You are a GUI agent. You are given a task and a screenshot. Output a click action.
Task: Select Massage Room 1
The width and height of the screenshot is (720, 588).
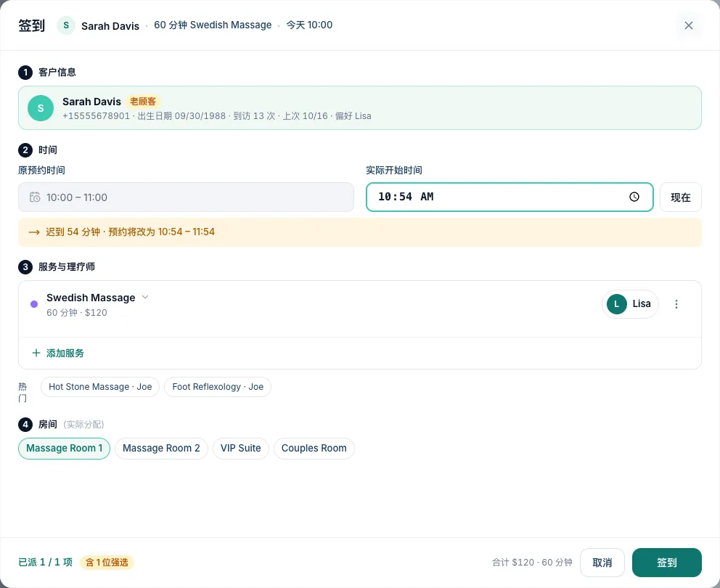(x=65, y=449)
